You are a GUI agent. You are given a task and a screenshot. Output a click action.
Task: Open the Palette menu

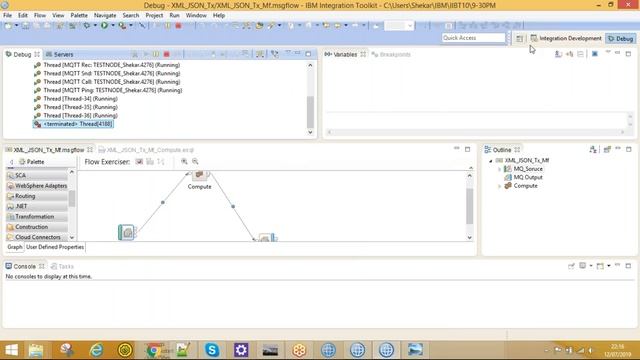79,15
